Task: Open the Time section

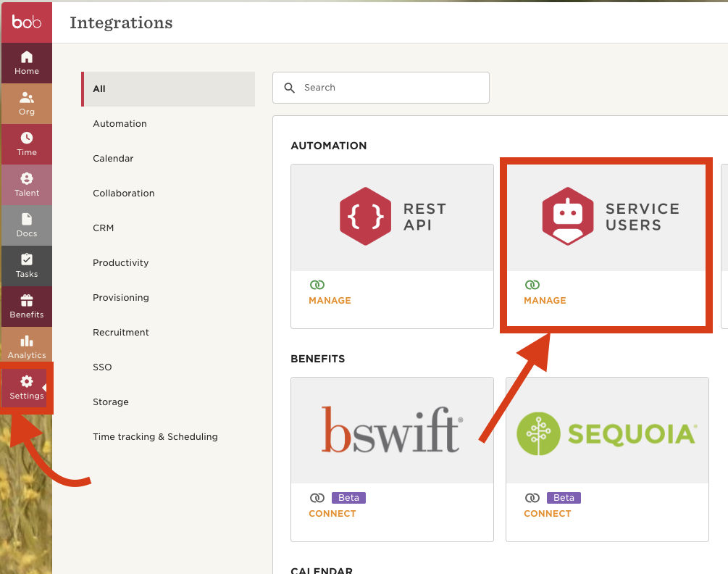Action: click(27, 144)
